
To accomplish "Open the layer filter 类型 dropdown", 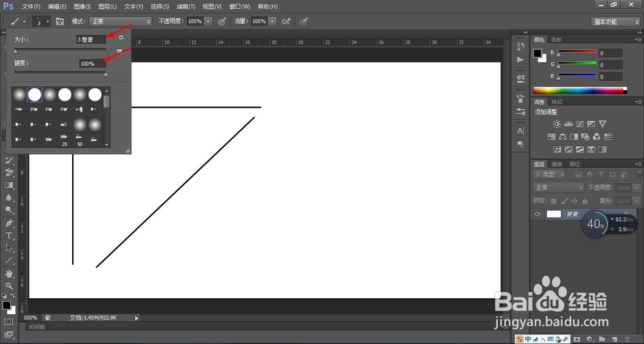I will coord(549,175).
